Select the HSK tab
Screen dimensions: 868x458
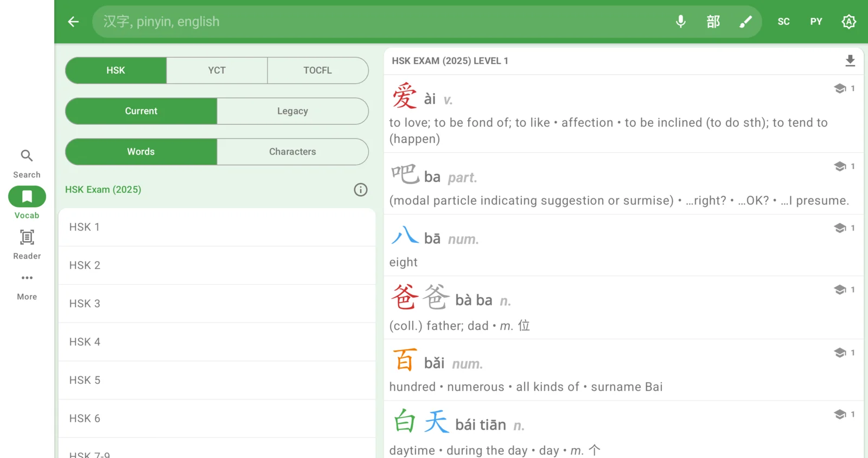(116, 70)
